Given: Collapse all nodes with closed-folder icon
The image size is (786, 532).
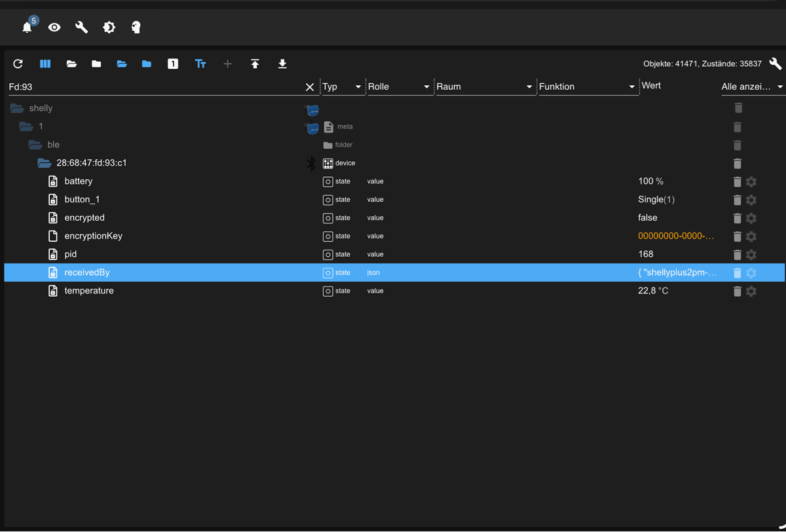Looking at the screenshot, I should (x=96, y=64).
